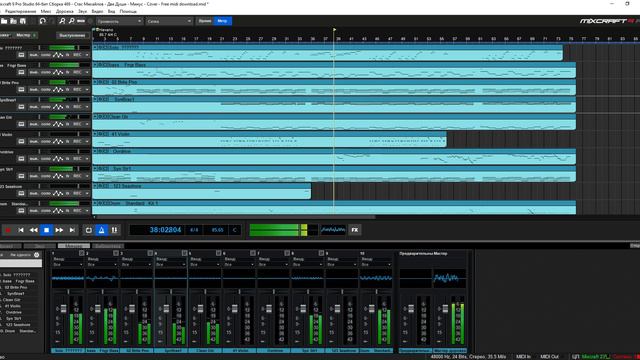Toggle checkbox on mixer channel 5
This screenshot has height=360, width=640.
[x=218, y=253]
